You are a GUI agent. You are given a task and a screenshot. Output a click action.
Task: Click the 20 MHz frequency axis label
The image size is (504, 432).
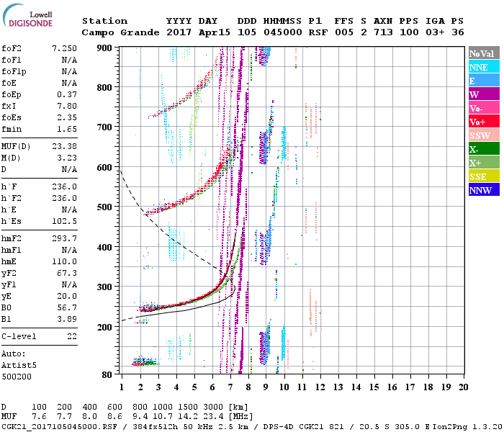point(462,387)
